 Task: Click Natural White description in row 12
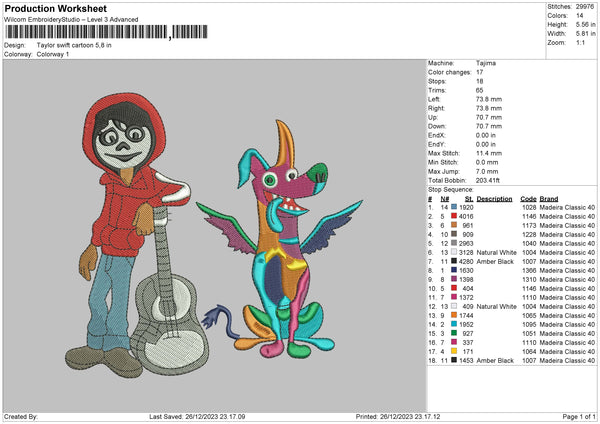(x=496, y=307)
